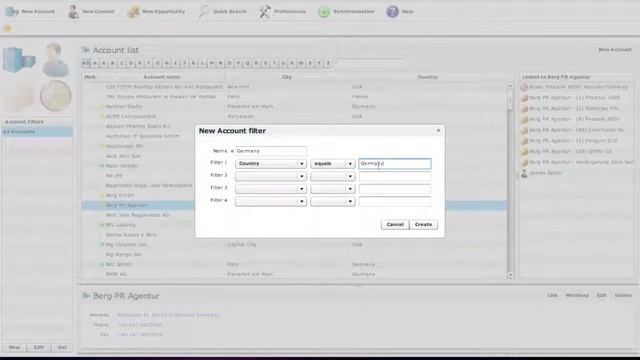This screenshot has height=360, width=640.
Task: Open the Filter 4 operator dropdown
Action: coord(333,201)
